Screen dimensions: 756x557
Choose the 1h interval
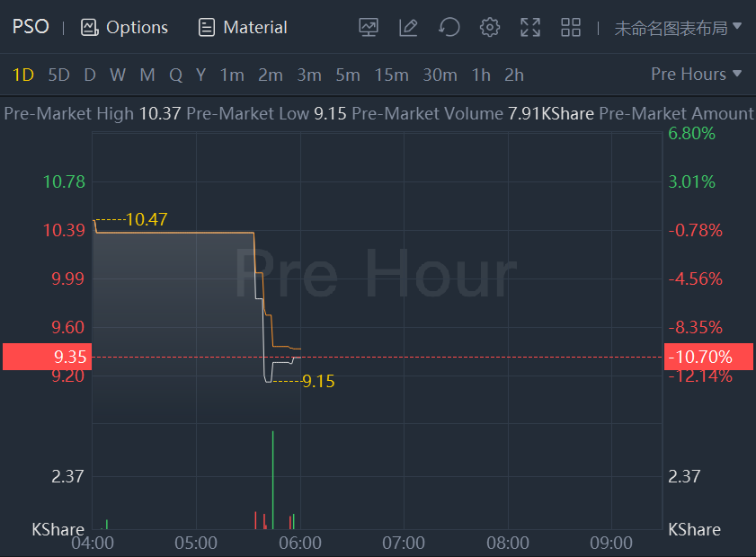[x=481, y=75]
